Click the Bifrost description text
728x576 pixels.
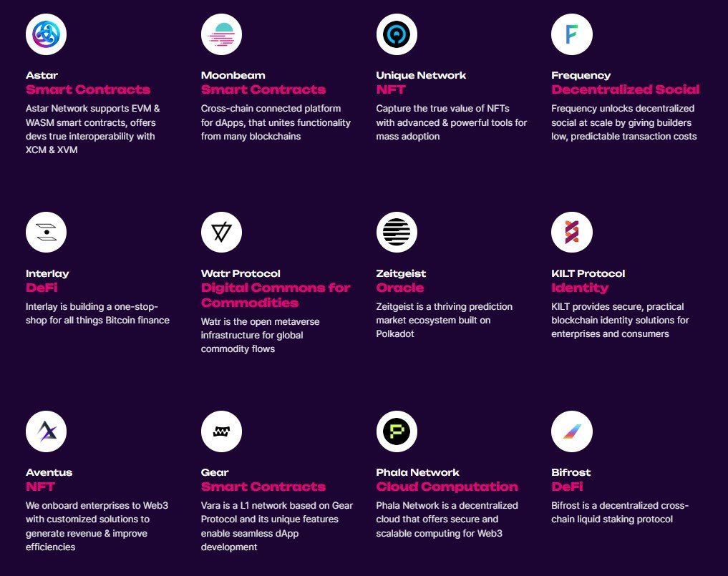[619, 512]
